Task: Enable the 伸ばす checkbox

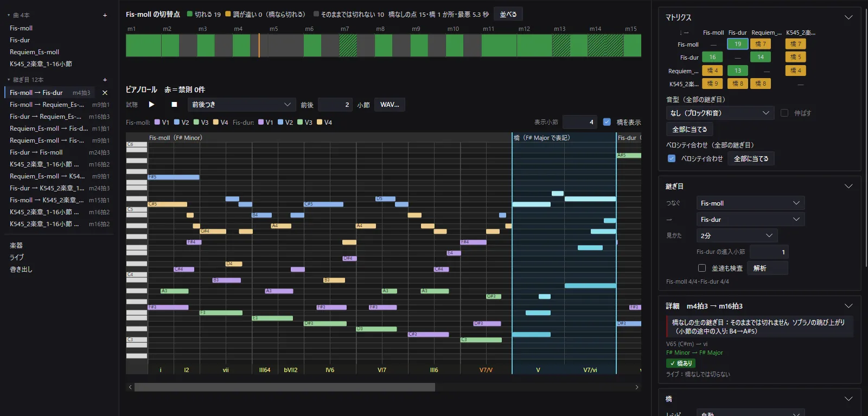Action: (784, 113)
